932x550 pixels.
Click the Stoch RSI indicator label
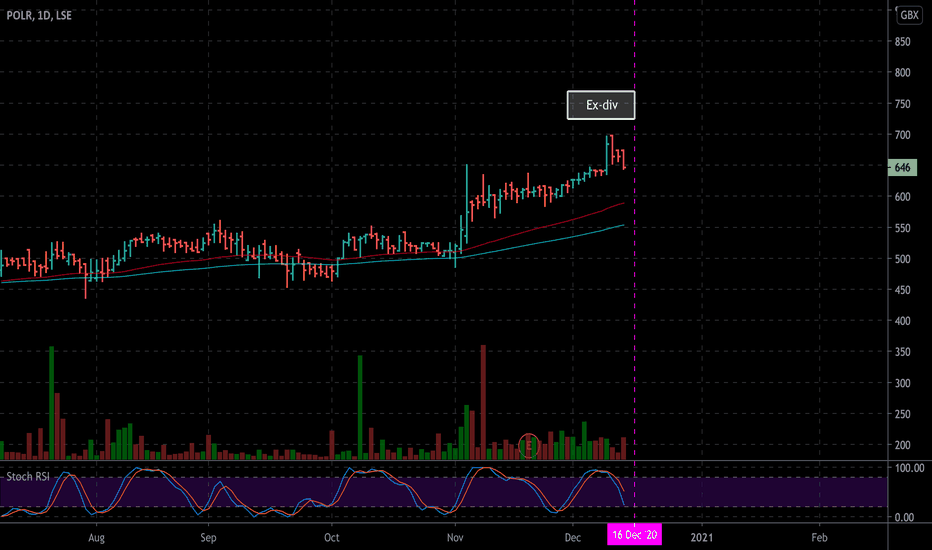28,477
